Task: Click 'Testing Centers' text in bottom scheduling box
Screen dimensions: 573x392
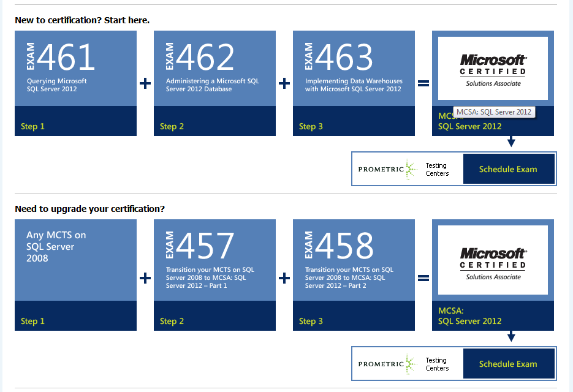Action: [x=437, y=364]
